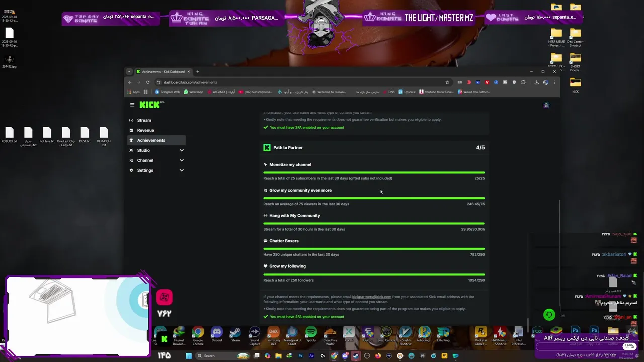Viewport: 644px width, 362px height.
Task: Expand the Studio menu chevron
Action: [182, 150]
